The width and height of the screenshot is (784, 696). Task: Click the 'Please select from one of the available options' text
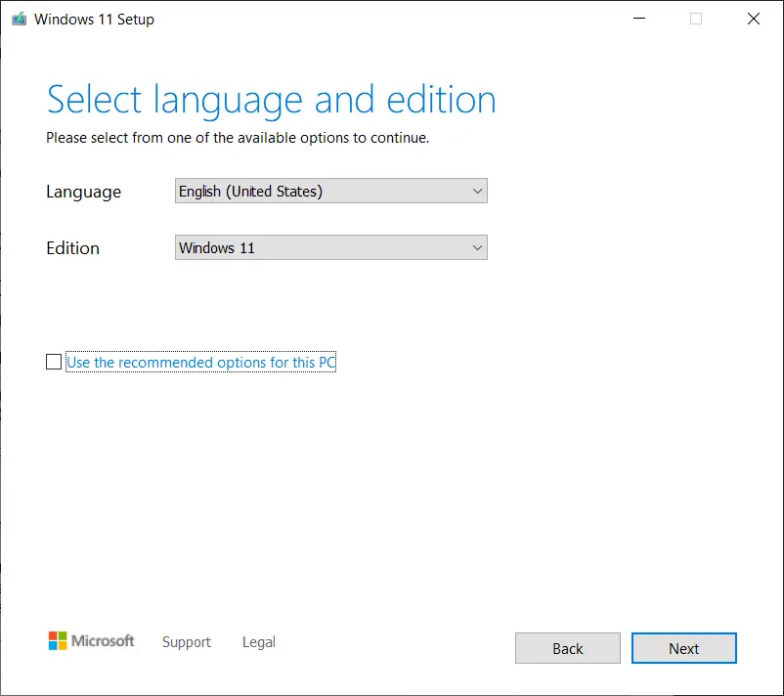pyautogui.click(x=238, y=138)
